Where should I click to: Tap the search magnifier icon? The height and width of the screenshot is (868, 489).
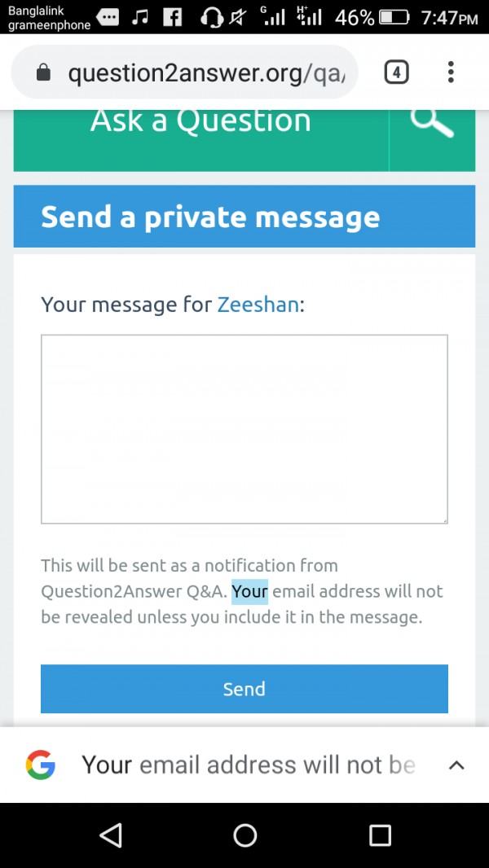point(432,124)
